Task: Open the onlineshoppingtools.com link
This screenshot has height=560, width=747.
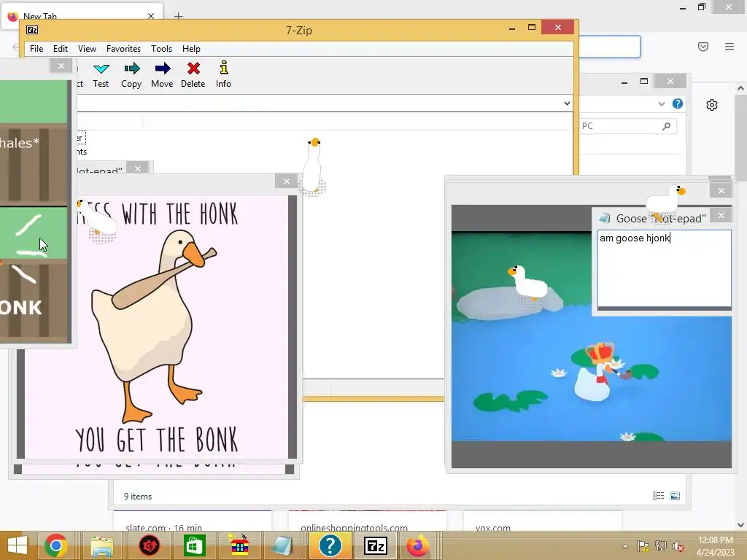Action: tap(354, 527)
